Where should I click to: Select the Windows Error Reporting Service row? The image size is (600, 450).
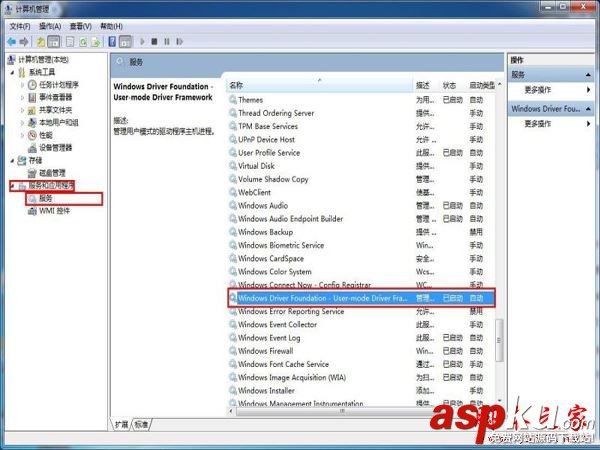361,311
